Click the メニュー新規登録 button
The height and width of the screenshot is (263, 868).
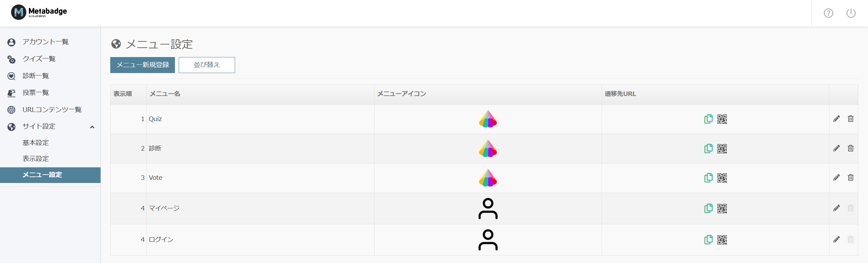click(x=143, y=65)
